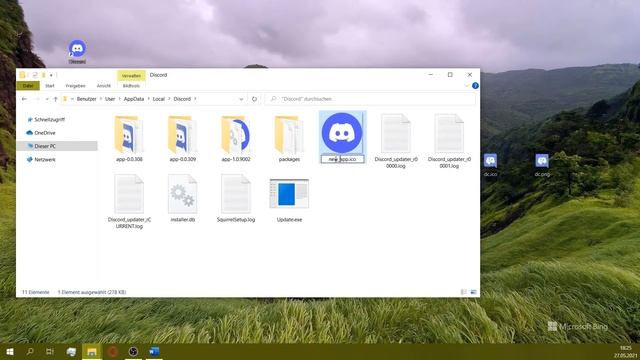Select the dc.ico desktop file
This screenshot has height=360, width=640.
coord(490,165)
